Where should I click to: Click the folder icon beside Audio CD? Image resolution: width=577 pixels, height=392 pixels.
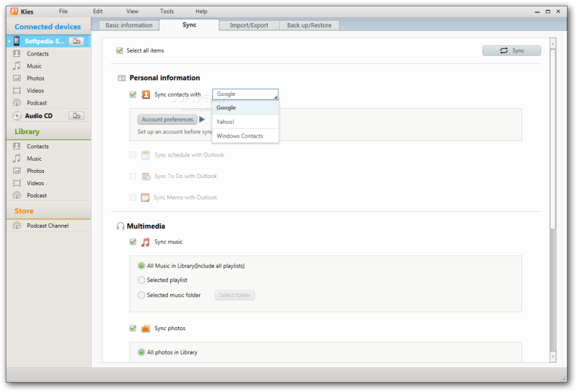[76, 115]
